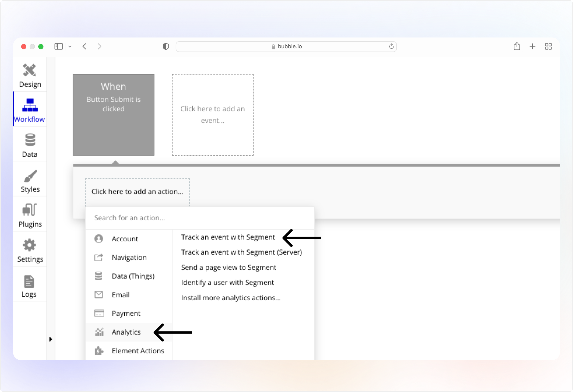The height and width of the screenshot is (392, 573).
Task: Expand the sidebar options chevron
Action: 70,46
